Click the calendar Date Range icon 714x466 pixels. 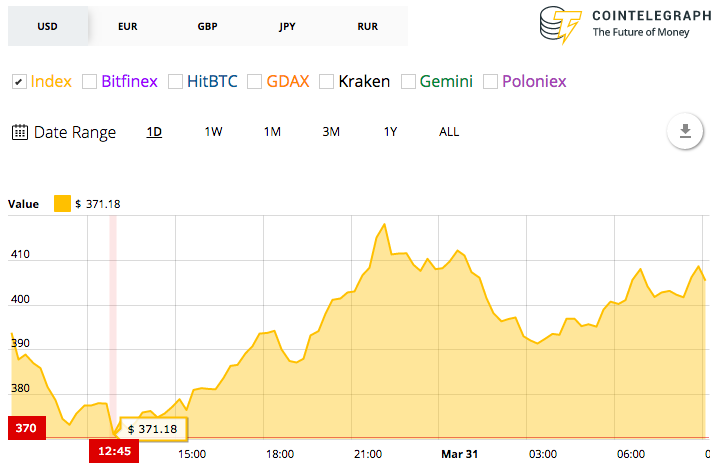click(x=19, y=132)
